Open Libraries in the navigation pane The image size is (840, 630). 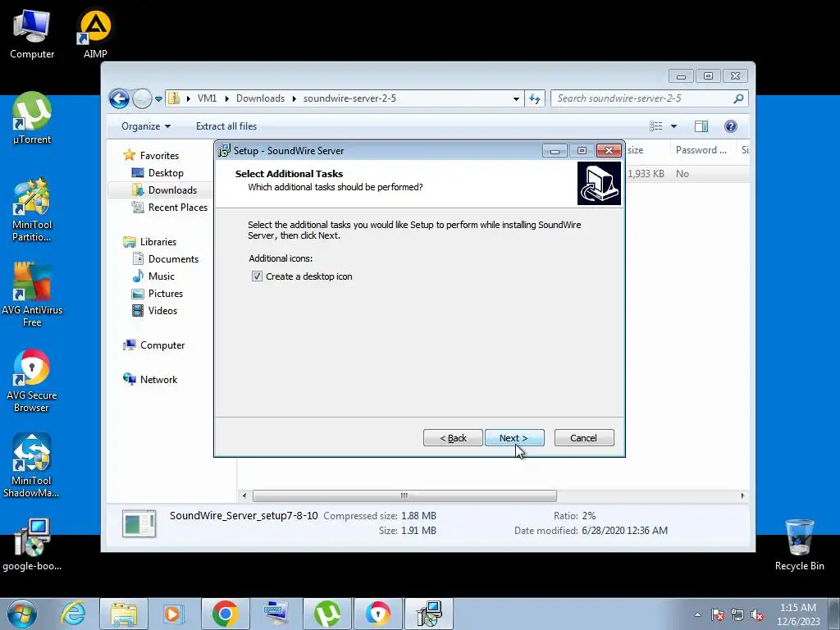click(x=158, y=242)
